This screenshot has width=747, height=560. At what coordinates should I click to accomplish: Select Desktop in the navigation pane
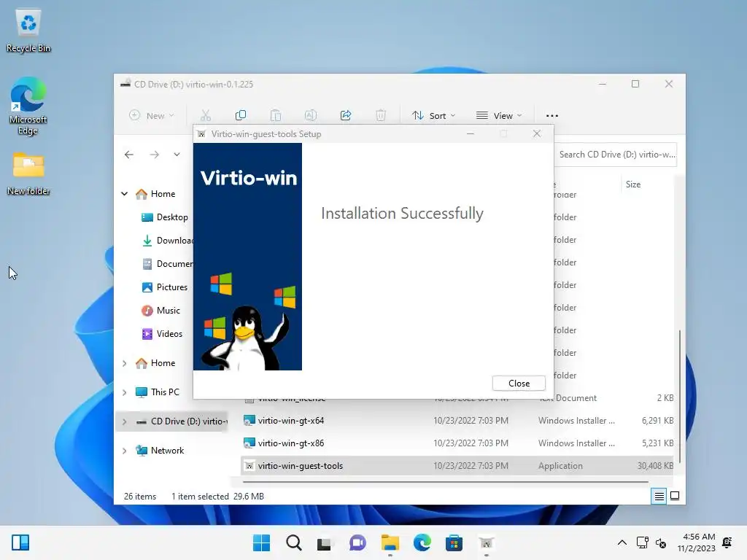point(165,217)
